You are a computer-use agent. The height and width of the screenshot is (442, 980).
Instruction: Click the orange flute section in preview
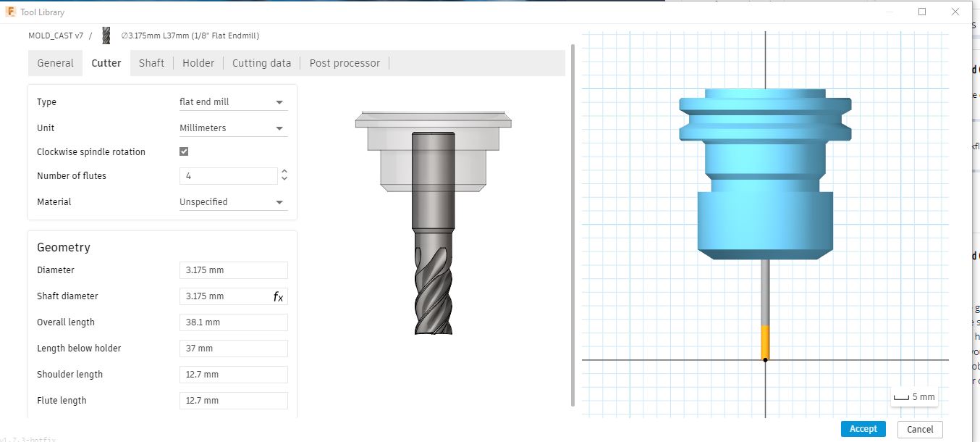click(x=765, y=343)
